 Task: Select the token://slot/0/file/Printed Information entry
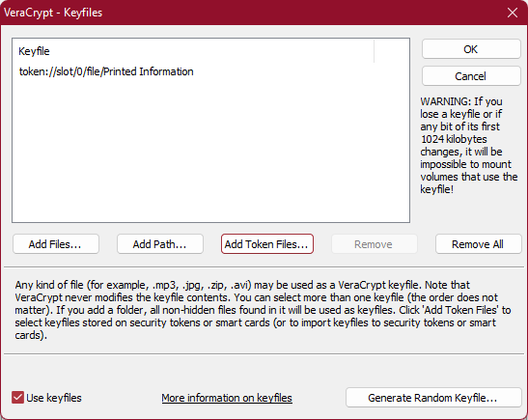point(106,71)
